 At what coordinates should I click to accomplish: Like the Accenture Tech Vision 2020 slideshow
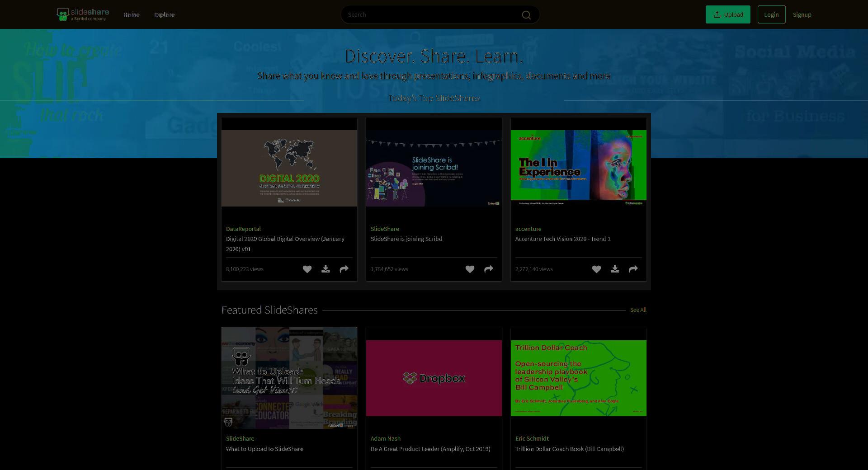(x=596, y=269)
